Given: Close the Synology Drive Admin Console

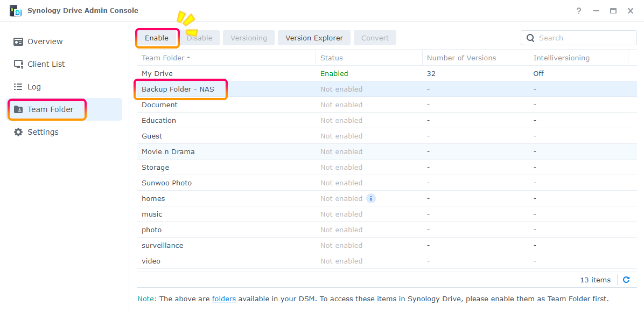Looking at the screenshot, I should 631,11.
